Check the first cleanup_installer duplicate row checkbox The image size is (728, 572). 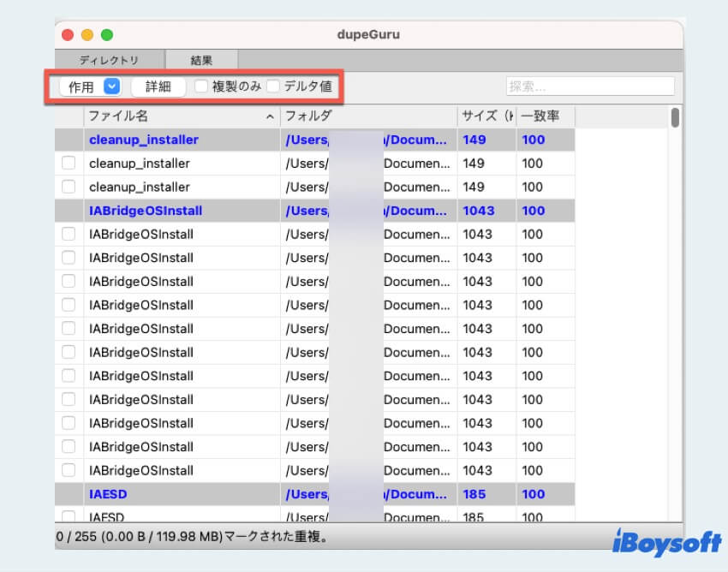coord(68,163)
